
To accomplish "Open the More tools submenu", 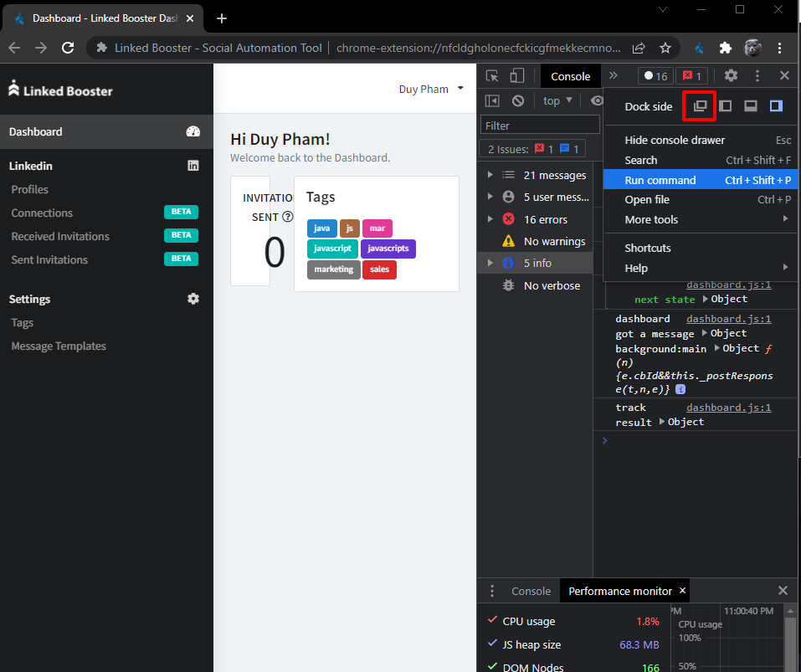I will (701, 219).
